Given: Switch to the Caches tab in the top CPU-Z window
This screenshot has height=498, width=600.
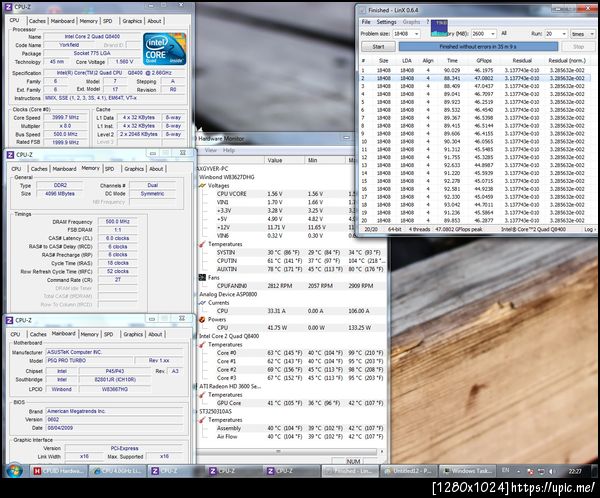Looking at the screenshot, I should point(38,21).
